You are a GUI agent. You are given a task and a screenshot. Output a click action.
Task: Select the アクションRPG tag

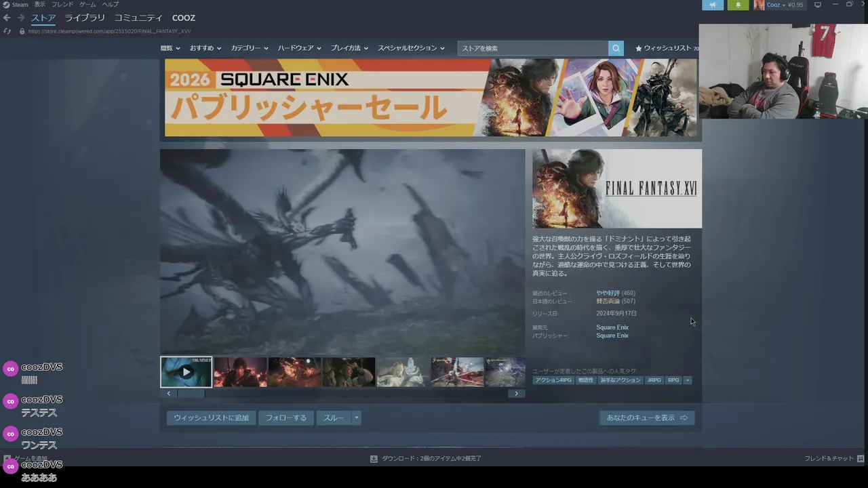point(553,380)
